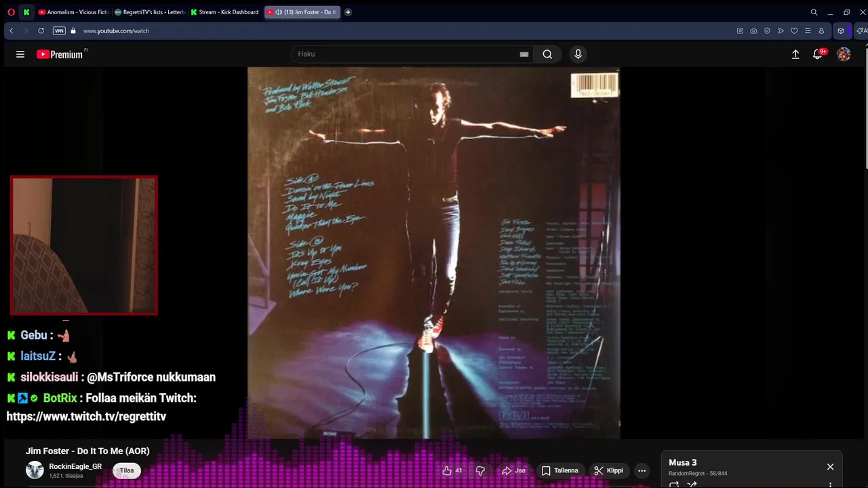Switch to RegrettiTV's lists Letterboxd tab
The height and width of the screenshot is (488, 868).
(x=150, y=12)
